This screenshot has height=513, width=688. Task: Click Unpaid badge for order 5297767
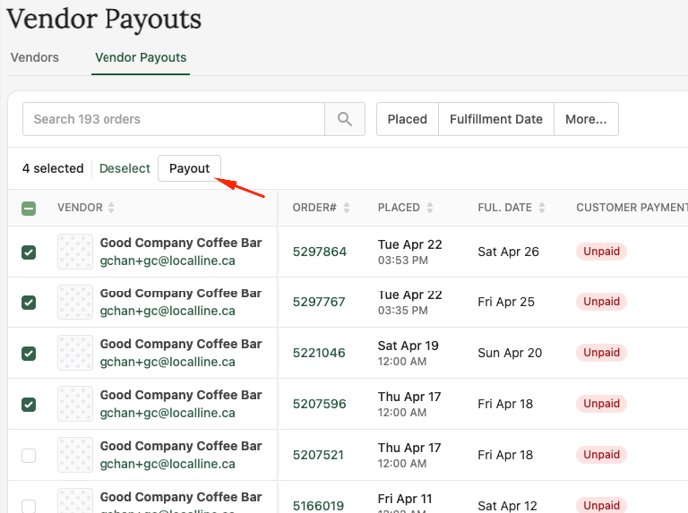point(601,301)
